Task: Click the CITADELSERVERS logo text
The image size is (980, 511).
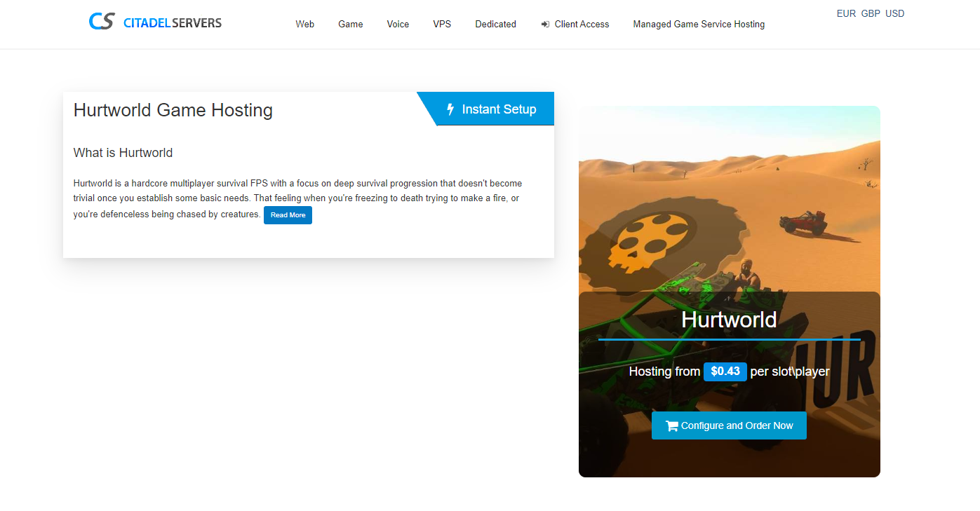Action: (x=173, y=23)
